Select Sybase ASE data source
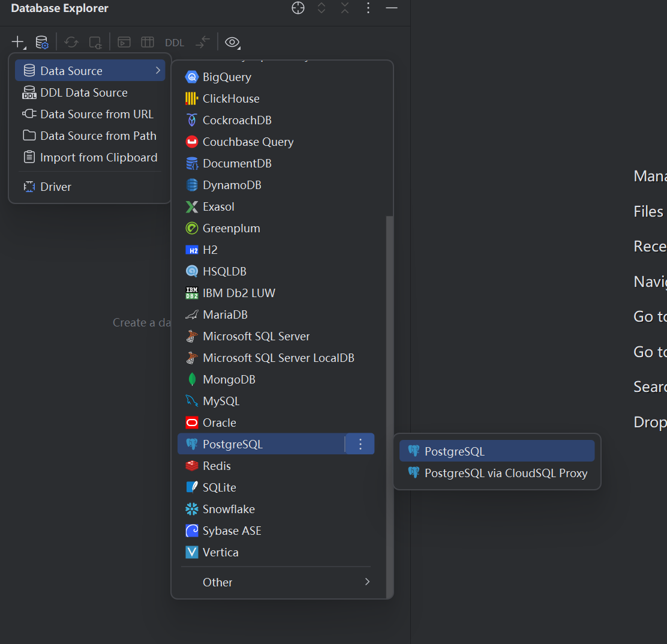Image resolution: width=667 pixels, height=644 pixels. click(x=276, y=531)
